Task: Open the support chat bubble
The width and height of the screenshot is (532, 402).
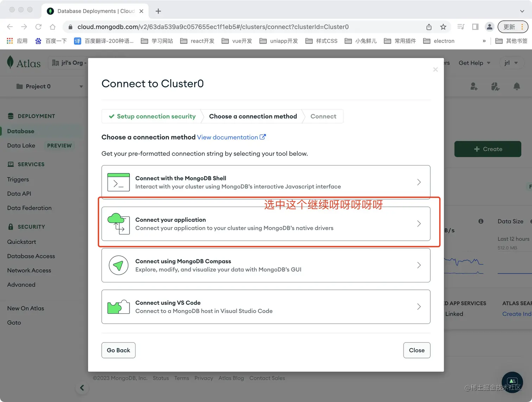Action: [x=512, y=382]
